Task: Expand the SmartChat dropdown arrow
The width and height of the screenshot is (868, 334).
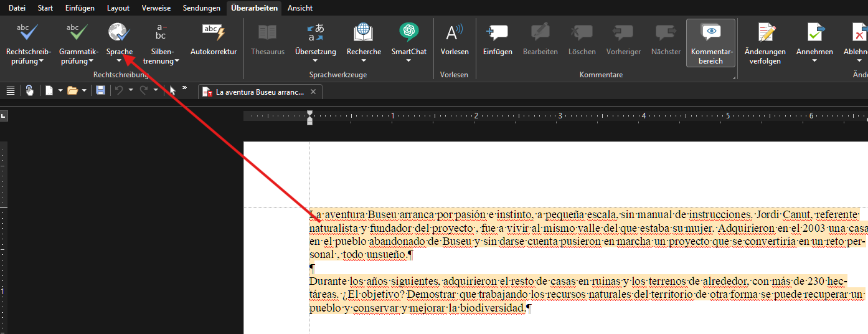Action: pos(409,61)
